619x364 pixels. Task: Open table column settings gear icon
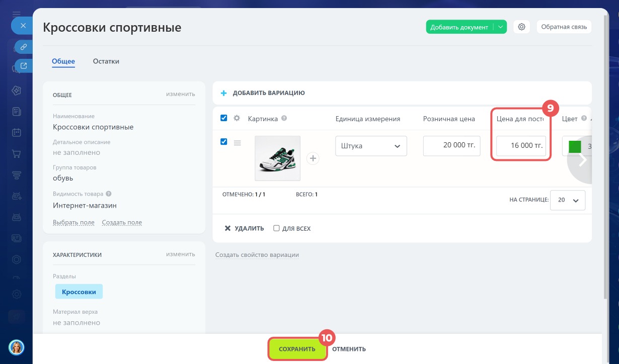coord(237,118)
